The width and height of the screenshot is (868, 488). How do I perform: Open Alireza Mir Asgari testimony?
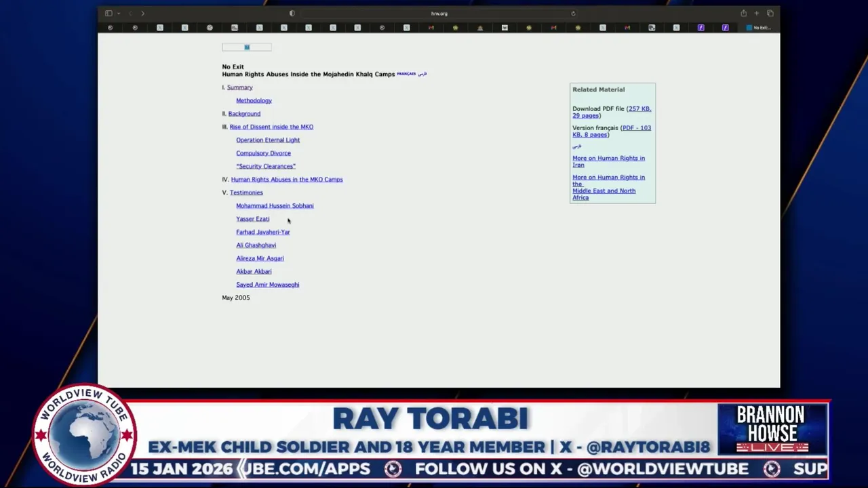point(260,258)
